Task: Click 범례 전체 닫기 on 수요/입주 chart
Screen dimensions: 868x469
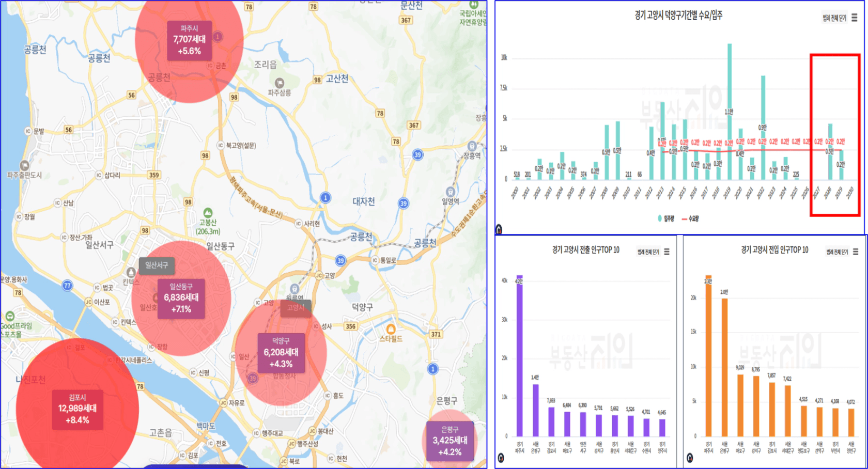Action: pos(834,18)
